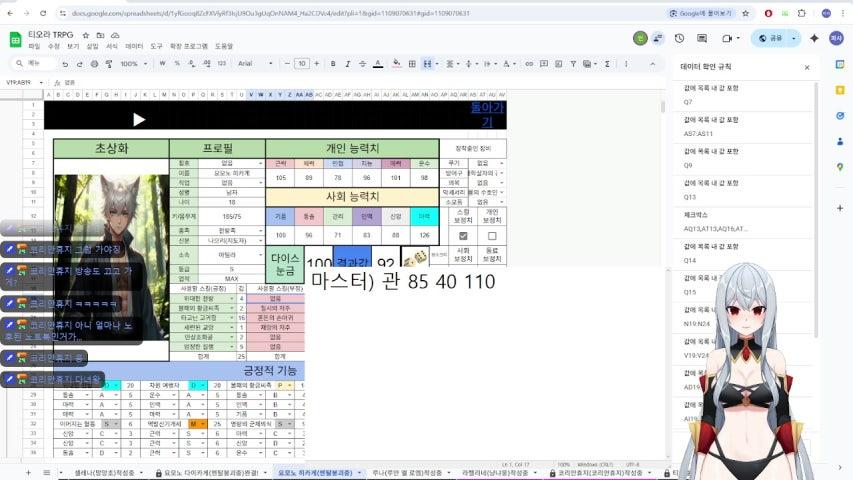Check the 개인 보정치 checkbox
Image resolution: width=853 pixels, height=480 pixels.
coord(491,236)
